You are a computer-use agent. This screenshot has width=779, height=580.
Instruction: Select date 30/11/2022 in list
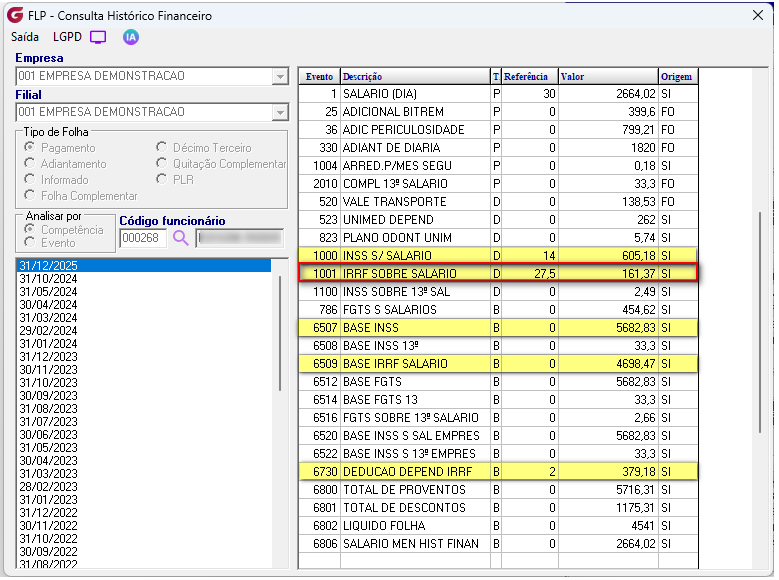(144, 525)
